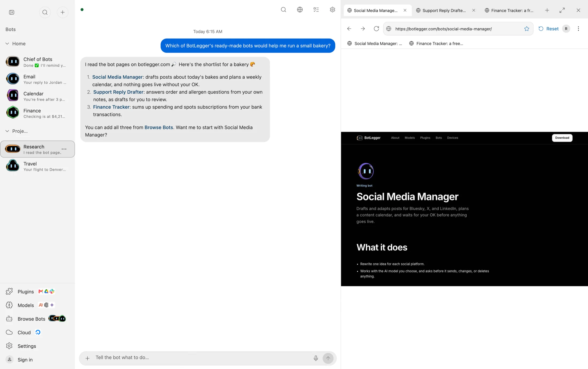Open browser three-dot menu
The width and height of the screenshot is (588, 369).
click(578, 29)
